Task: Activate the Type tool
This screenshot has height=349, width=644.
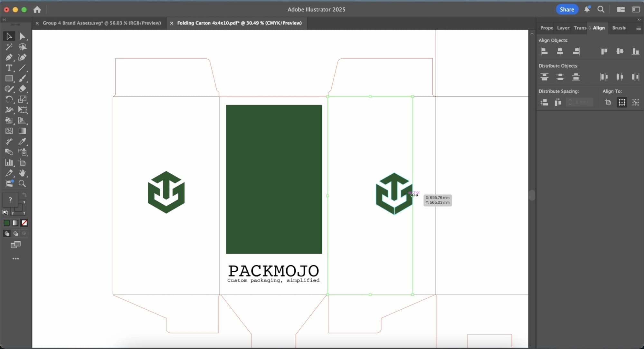Action: tap(9, 68)
